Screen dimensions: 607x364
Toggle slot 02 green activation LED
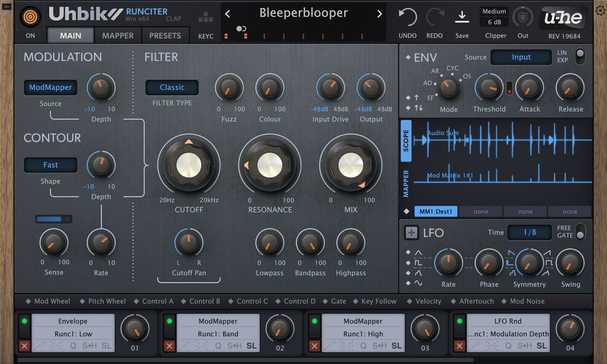click(169, 321)
